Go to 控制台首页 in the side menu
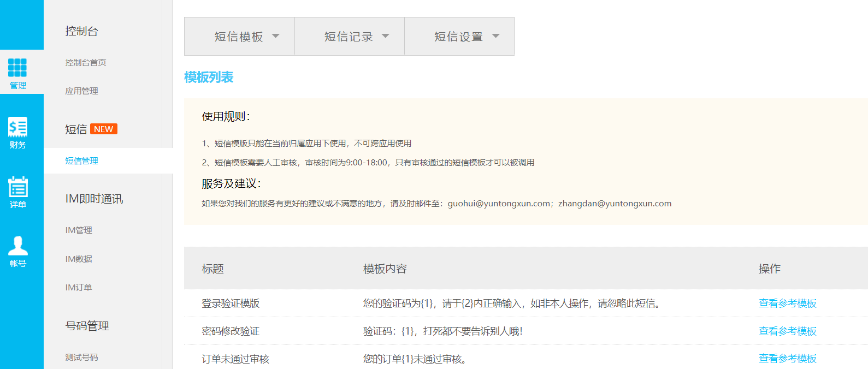868x369 pixels. click(x=86, y=63)
